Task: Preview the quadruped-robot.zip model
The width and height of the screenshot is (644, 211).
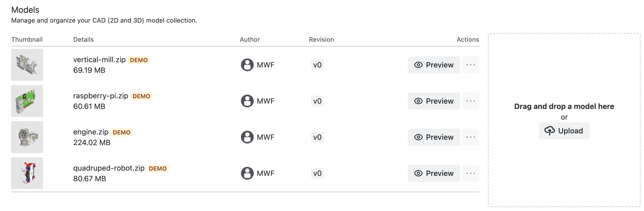Action: 434,173
